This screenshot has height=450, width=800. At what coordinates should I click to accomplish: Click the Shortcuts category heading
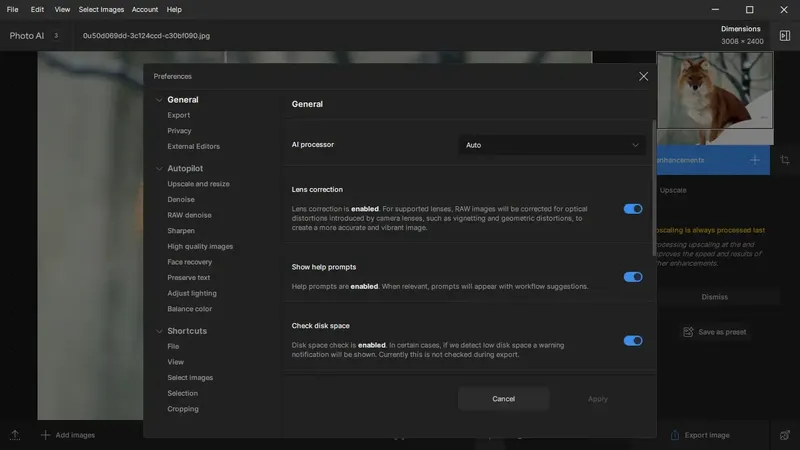187,331
